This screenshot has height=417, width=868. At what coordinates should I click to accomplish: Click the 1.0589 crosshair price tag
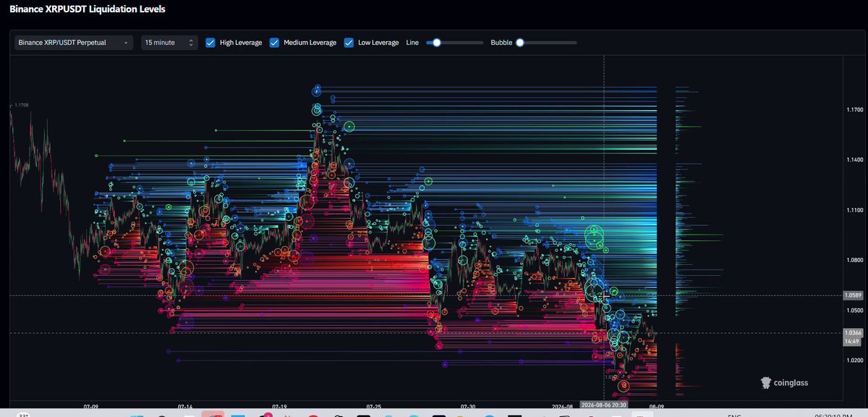854,295
